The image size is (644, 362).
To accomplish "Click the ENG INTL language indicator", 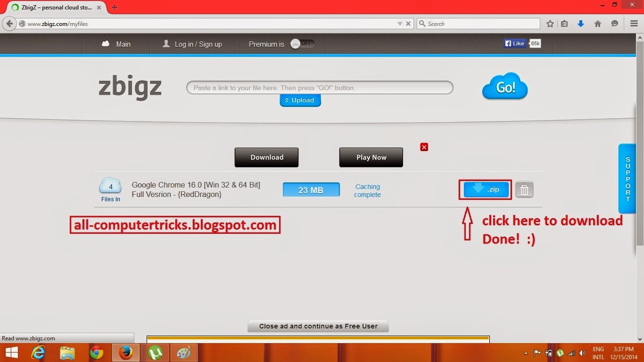I will click(598, 353).
